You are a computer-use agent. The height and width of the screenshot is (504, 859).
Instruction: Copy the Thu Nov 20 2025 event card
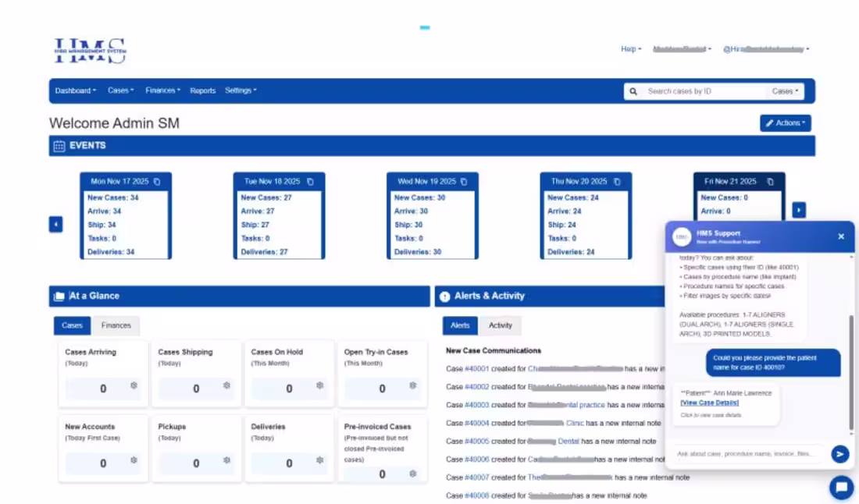(618, 182)
